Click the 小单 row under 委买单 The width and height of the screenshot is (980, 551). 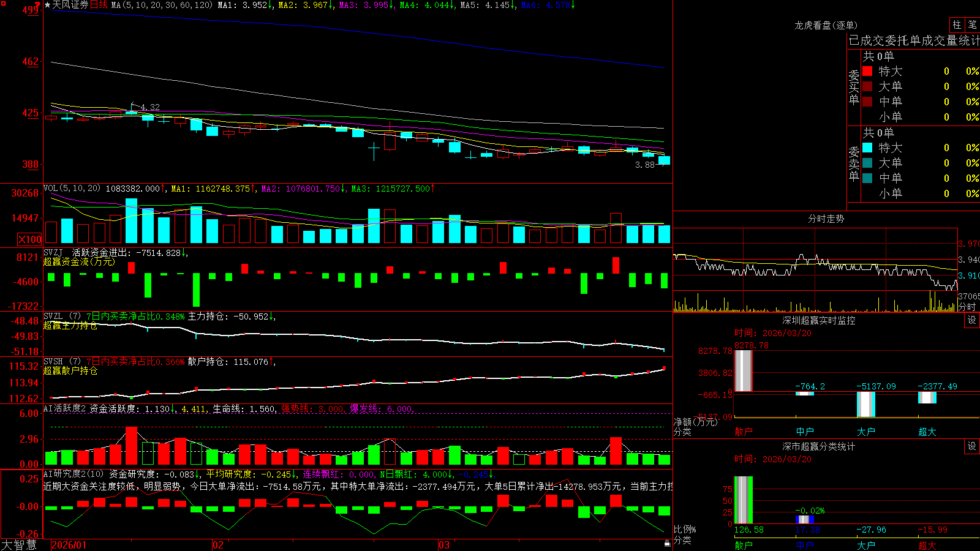pos(921,117)
